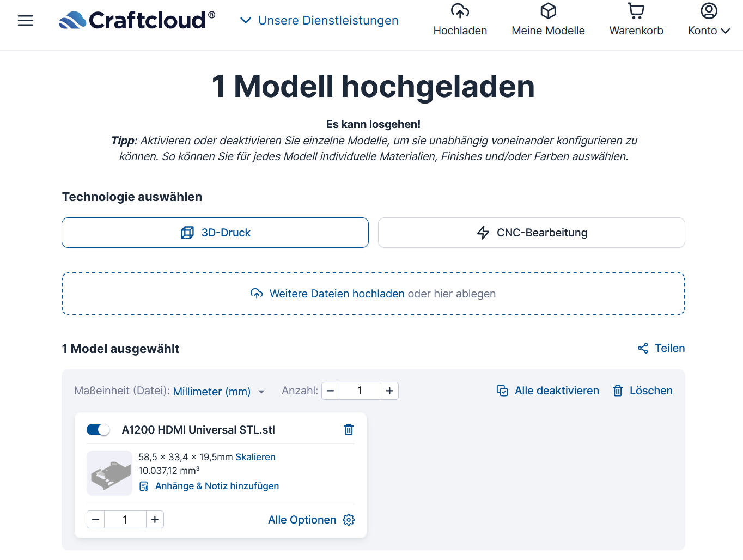Select the 3D-Druck technology tab
Viewport: 743px width, 560px height.
pos(215,233)
